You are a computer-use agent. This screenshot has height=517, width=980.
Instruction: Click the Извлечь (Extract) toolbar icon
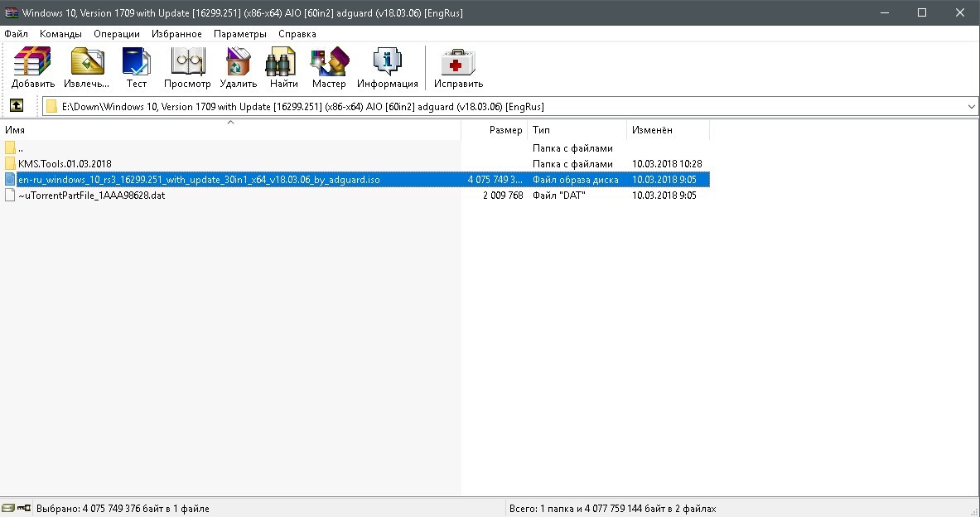coord(86,67)
